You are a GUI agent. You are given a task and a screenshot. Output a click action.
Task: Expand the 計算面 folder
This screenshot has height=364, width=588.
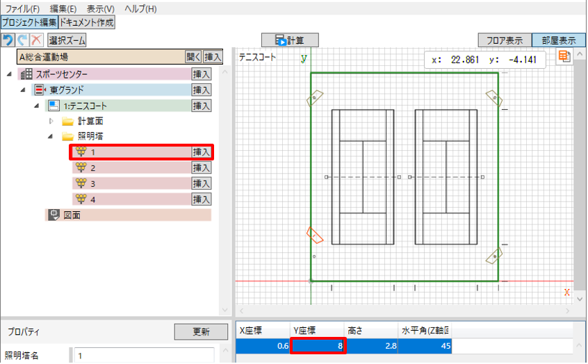click(x=51, y=121)
